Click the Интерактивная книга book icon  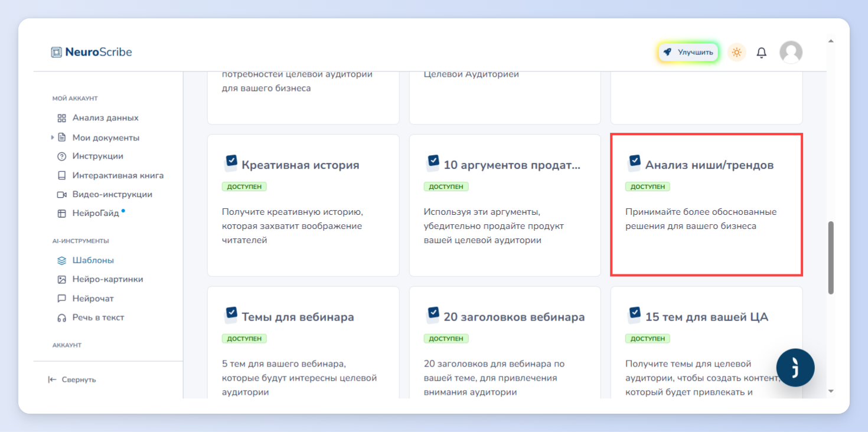(x=61, y=175)
